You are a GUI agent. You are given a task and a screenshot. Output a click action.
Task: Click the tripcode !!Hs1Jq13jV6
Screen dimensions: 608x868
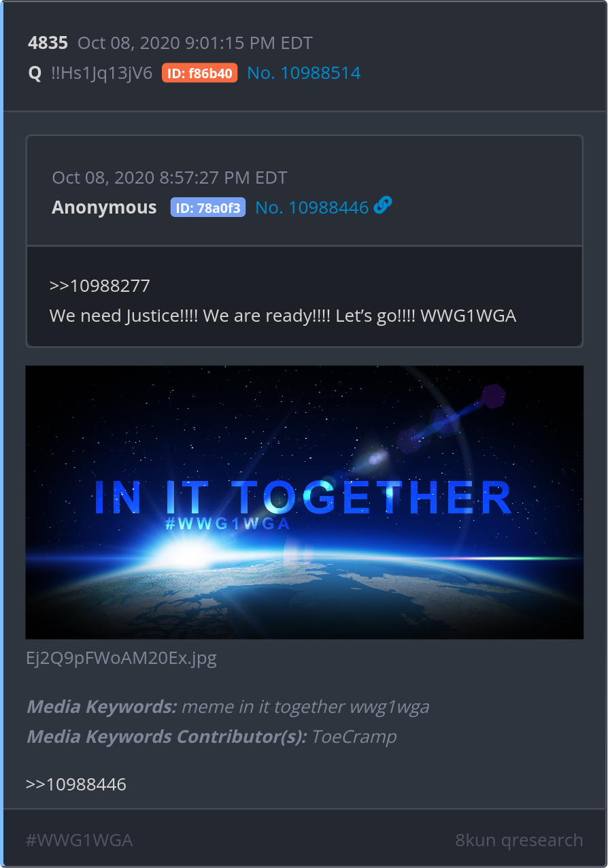coord(101,73)
